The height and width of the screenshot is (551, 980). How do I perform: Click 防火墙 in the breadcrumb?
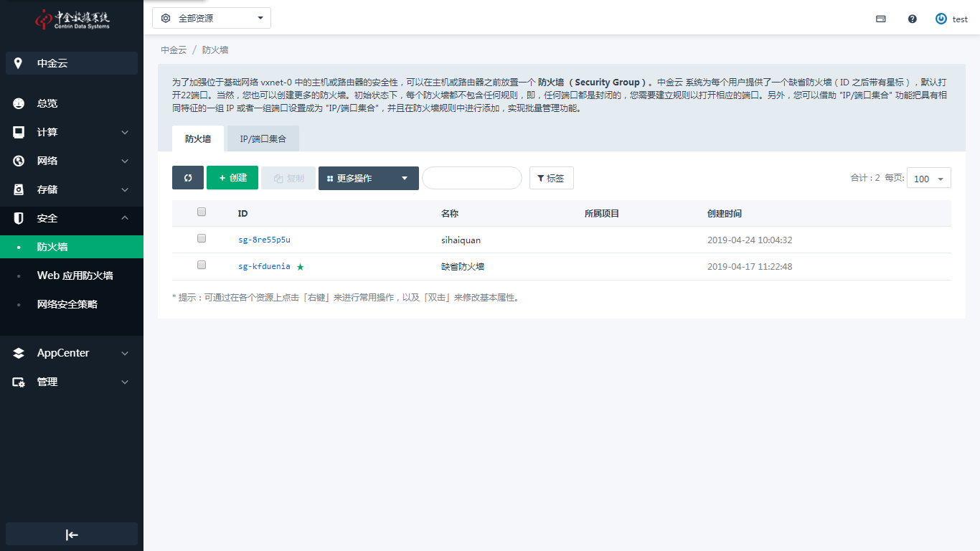pyautogui.click(x=215, y=50)
